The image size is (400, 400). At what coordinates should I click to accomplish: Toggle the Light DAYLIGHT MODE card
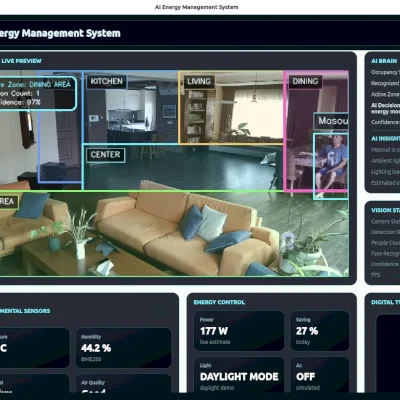pyautogui.click(x=239, y=375)
